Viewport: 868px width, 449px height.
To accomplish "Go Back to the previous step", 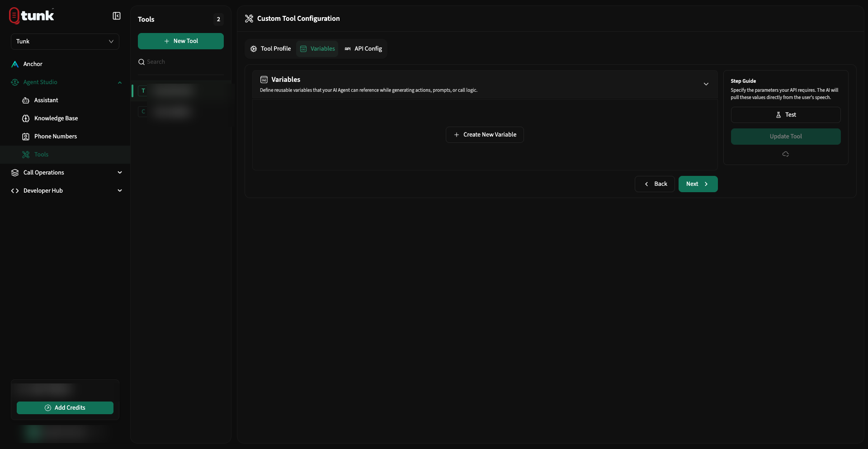I will coord(655,184).
